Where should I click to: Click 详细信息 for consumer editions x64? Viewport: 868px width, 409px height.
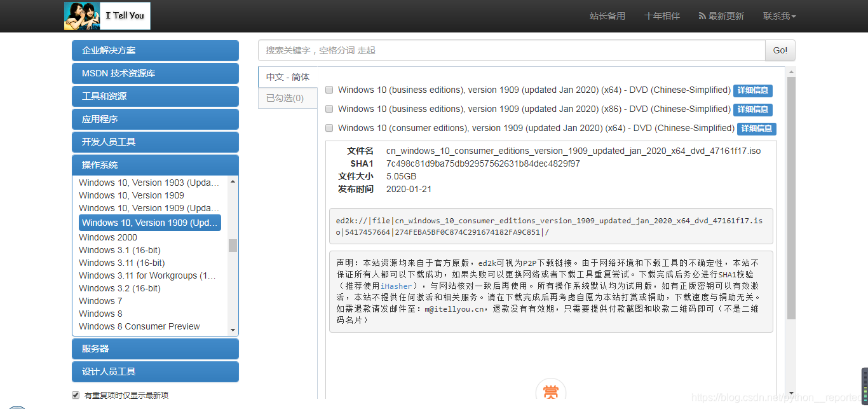click(x=757, y=128)
